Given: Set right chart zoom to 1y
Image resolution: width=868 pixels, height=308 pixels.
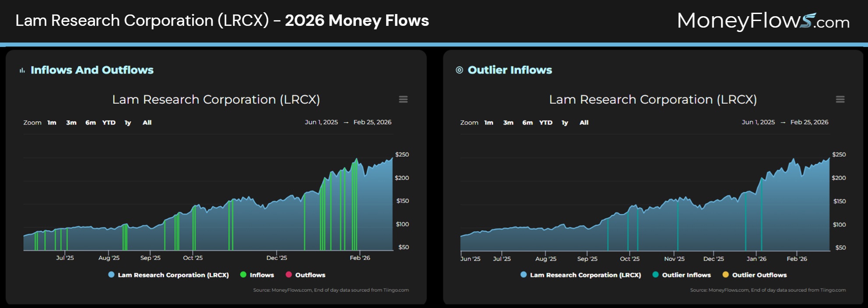Looking at the screenshot, I should pyautogui.click(x=565, y=123).
